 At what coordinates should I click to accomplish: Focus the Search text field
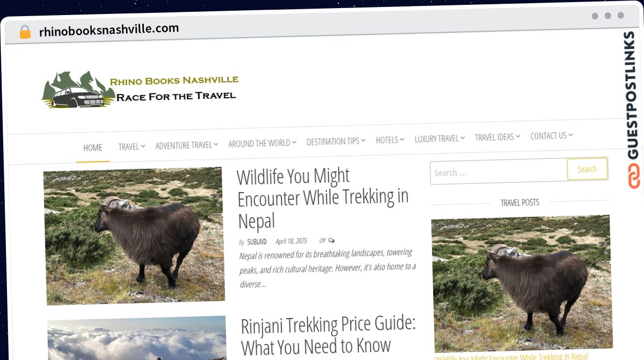click(x=499, y=172)
